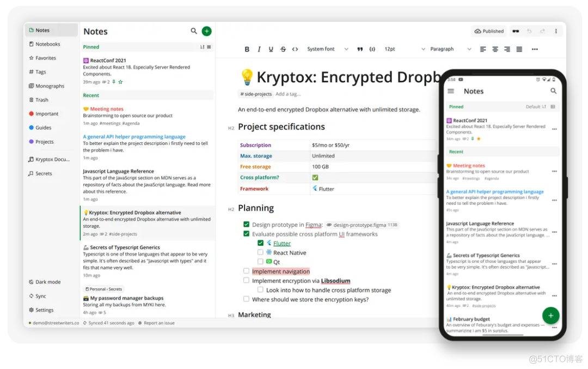Click Report an issue in status bar

click(x=156, y=323)
